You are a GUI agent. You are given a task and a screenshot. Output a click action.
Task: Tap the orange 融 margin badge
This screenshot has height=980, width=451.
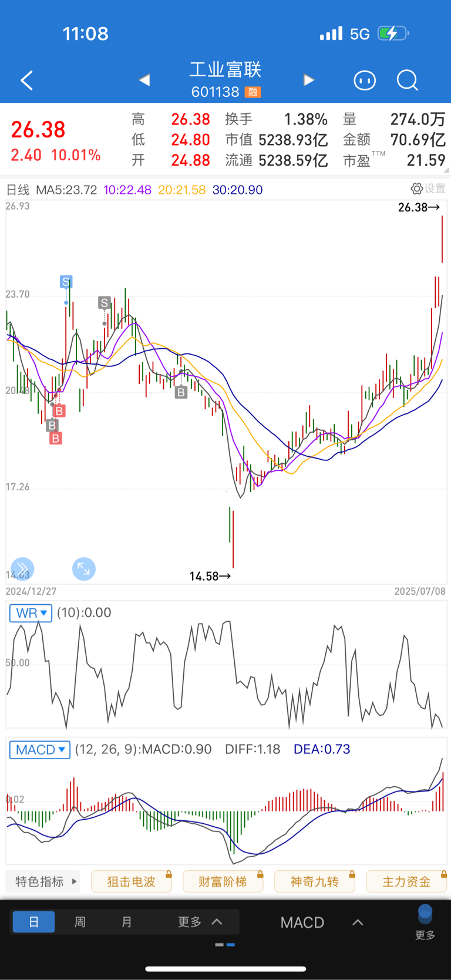(x=253, y=92)
